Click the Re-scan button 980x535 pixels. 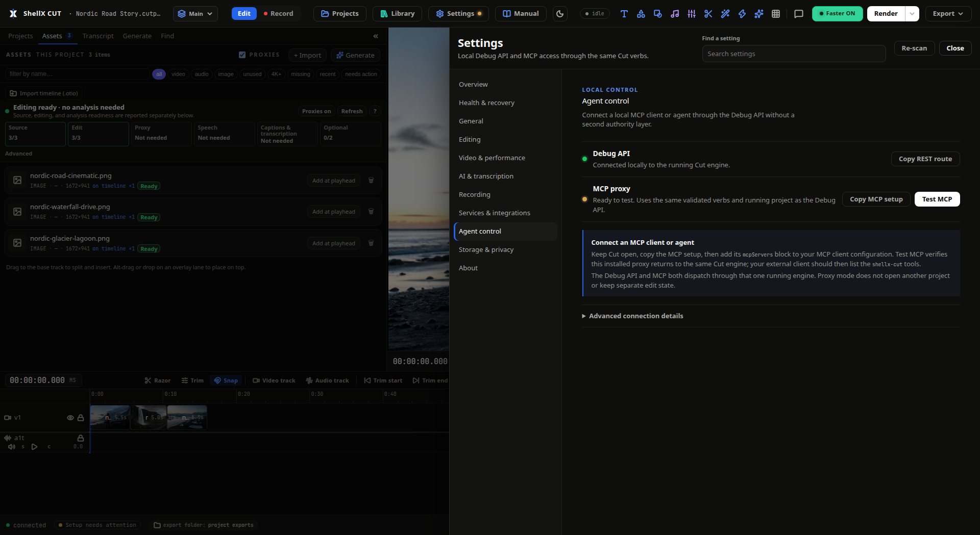(x=914, y=48)
